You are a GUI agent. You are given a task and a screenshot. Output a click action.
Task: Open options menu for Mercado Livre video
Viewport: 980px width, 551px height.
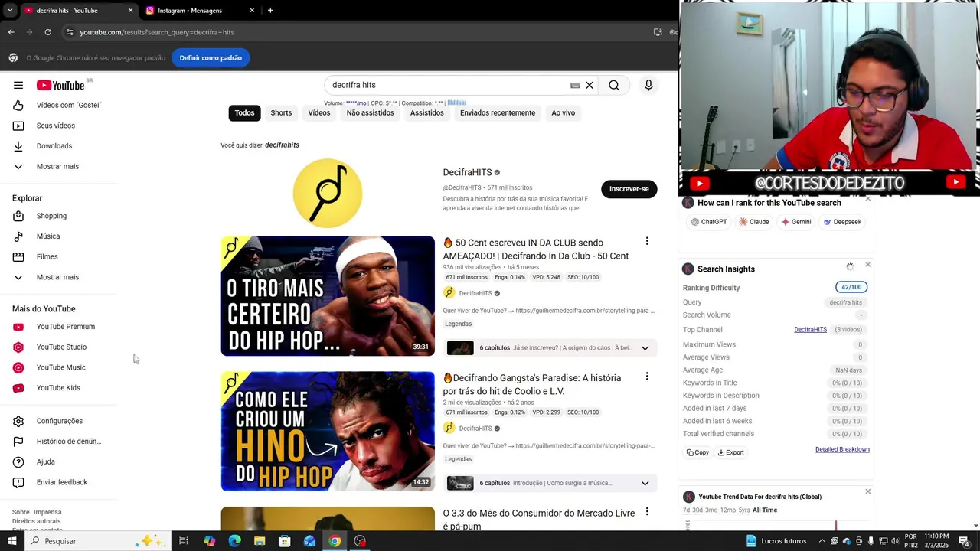click(647, 512)
